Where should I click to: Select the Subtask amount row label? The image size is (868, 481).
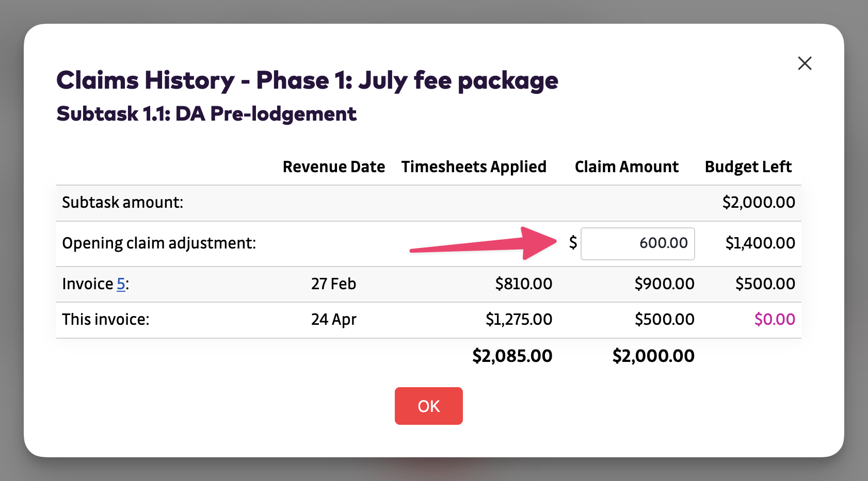click(x=122, y=202)
